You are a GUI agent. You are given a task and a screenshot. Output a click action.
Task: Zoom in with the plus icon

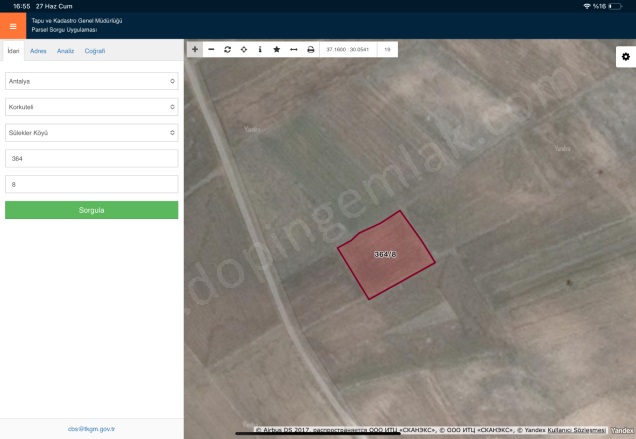click(x=195, y=49)
